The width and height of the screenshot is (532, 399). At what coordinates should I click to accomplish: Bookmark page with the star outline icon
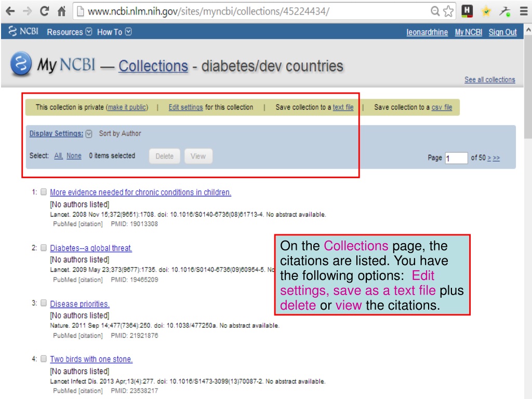pyautogui.click(x=448, y=11)
